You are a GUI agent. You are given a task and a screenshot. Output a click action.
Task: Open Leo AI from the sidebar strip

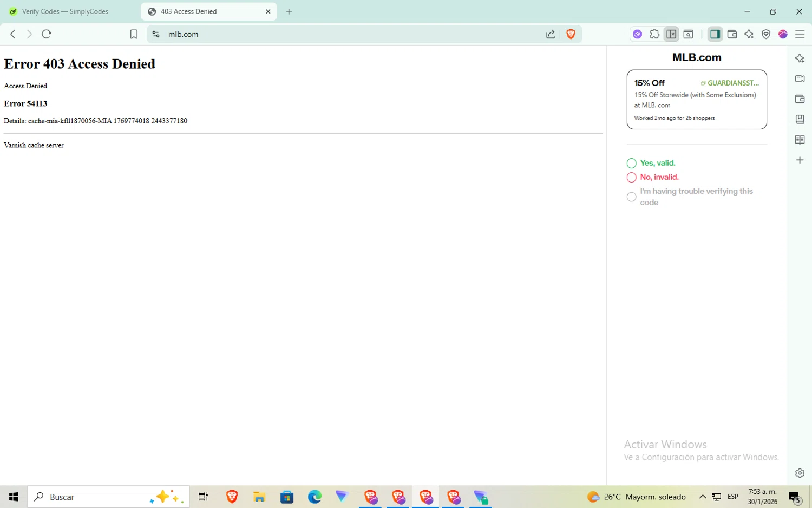(800, 58)
